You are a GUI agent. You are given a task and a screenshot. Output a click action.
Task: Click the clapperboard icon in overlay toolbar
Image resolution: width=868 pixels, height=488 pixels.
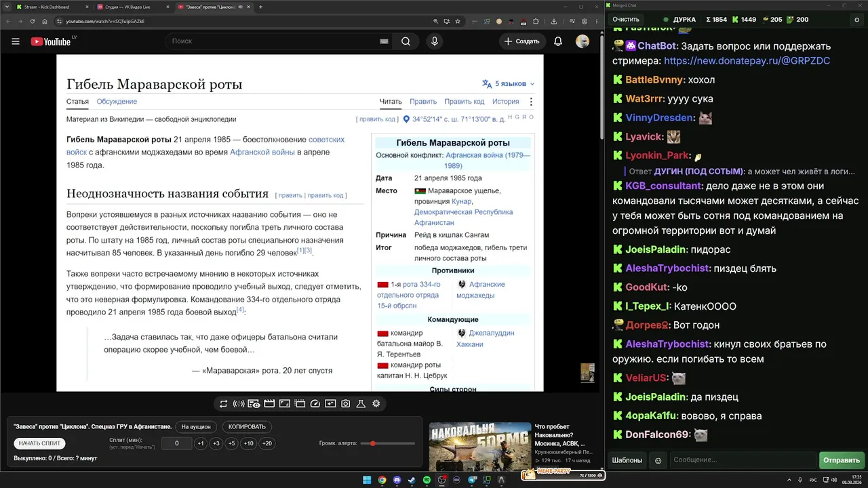(269, 404)
